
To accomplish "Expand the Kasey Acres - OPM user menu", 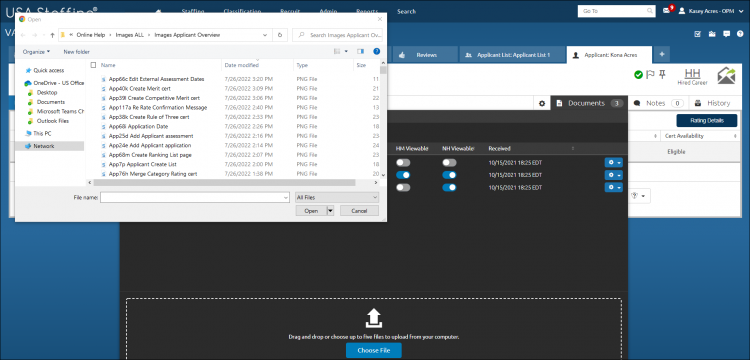I will (x=710, y=11).
